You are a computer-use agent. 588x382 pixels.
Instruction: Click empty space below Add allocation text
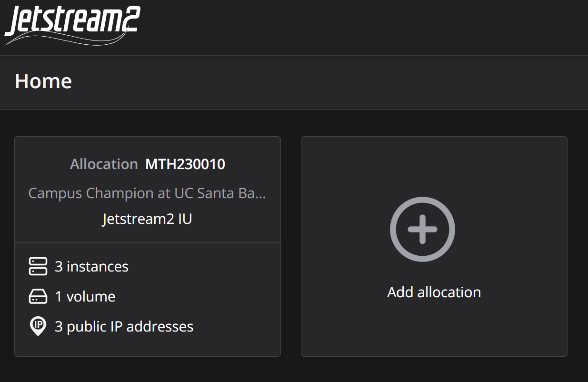[434, 329]
